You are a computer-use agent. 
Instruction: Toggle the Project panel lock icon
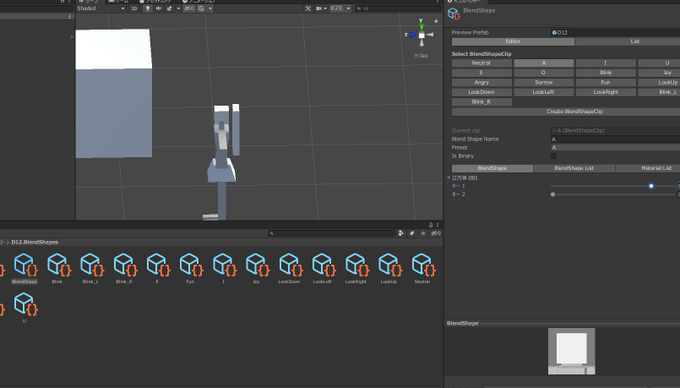[431, 225]
